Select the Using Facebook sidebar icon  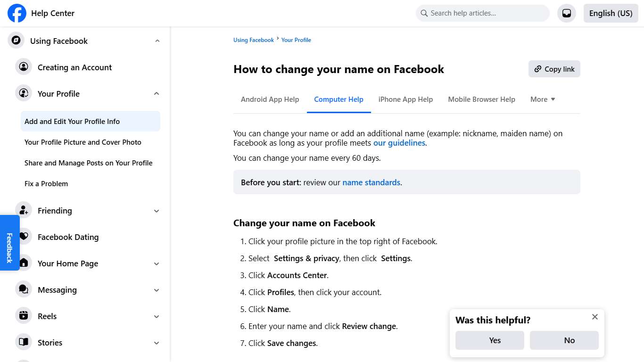tap(16, 41)
